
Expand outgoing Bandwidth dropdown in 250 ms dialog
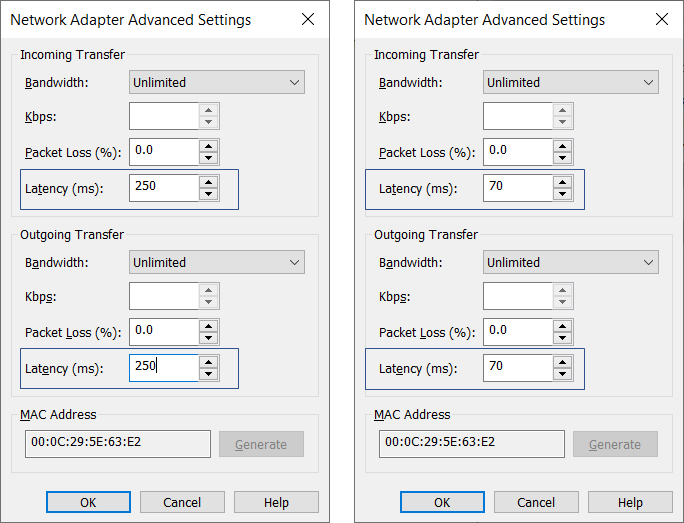point(217,263)
